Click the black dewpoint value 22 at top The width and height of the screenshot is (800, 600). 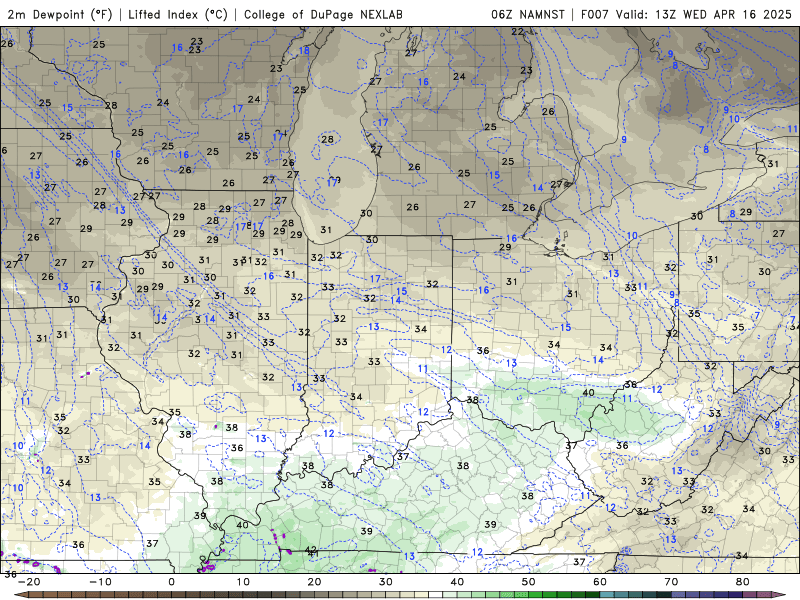coord(517,32)
